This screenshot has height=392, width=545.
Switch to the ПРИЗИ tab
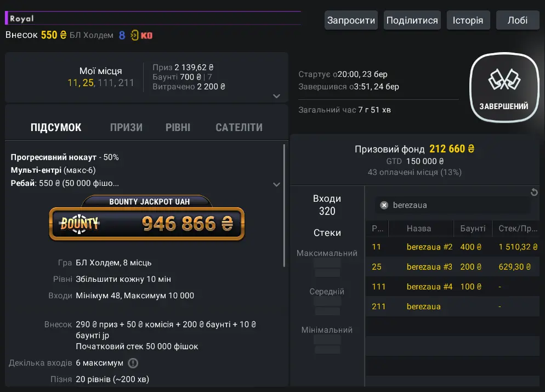[x=126, y=128]
